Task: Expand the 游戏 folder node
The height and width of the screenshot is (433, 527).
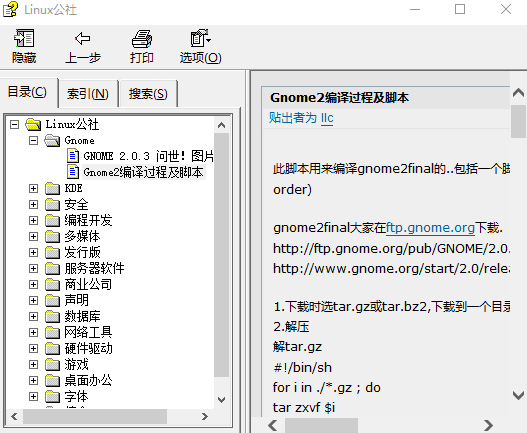Action: 33,365
